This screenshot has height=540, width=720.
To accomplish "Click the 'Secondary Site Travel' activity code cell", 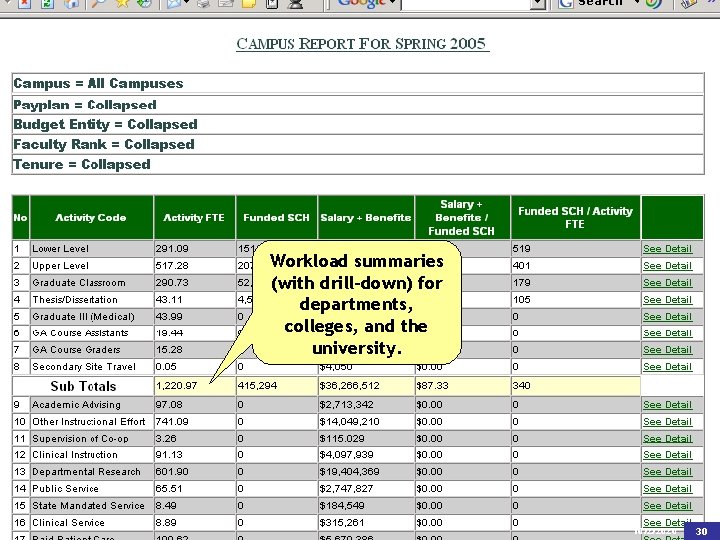I will 91,367.
